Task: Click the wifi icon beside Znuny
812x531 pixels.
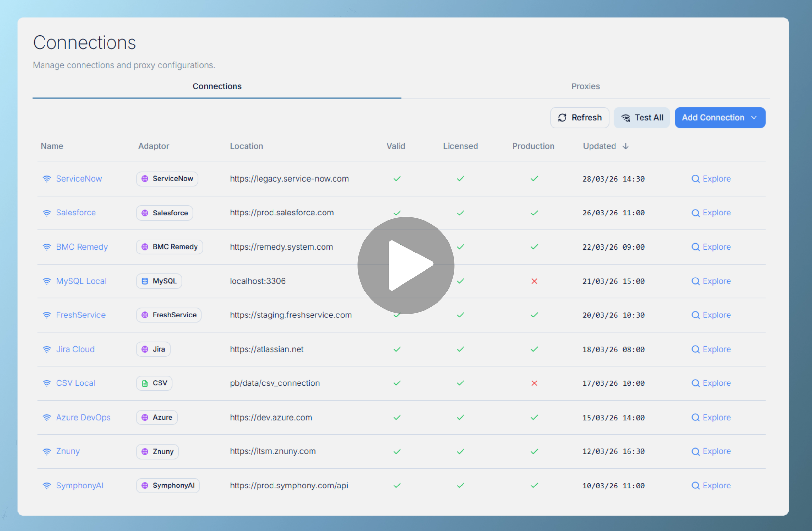Action: [x=47, y=452]
